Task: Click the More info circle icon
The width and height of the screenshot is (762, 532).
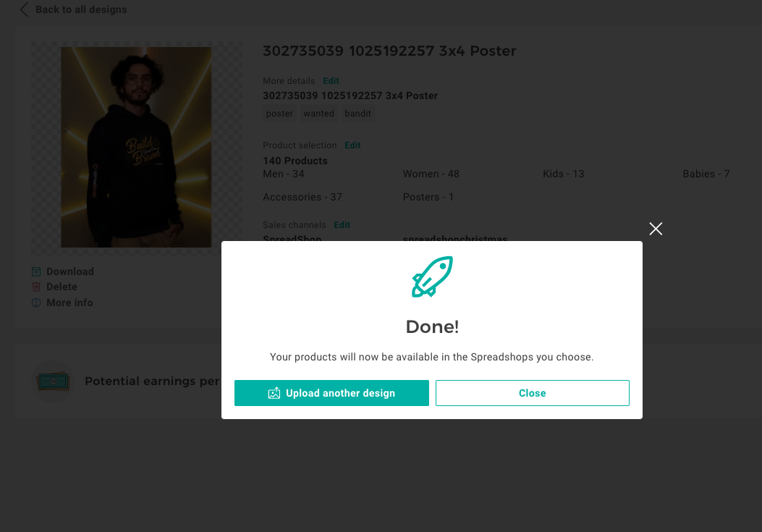Action: pyautogui.click(x=36, y=303)
